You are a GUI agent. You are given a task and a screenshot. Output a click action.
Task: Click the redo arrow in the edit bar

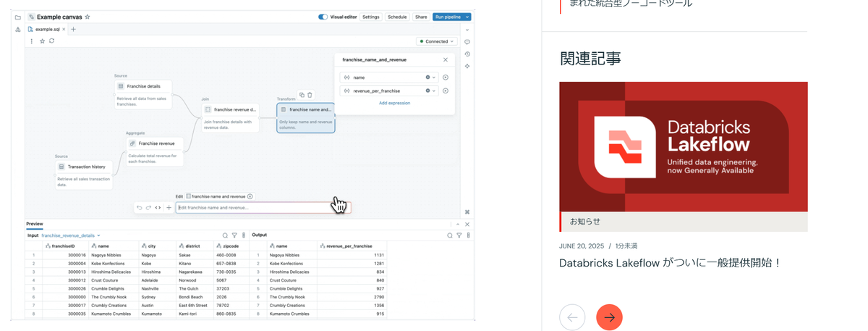tap(149, 208)
